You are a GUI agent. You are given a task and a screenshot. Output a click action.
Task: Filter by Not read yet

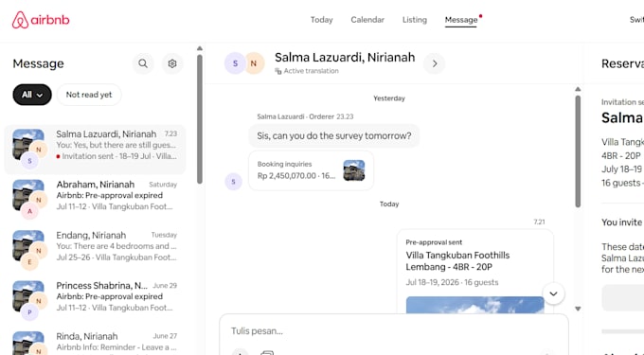click(x=89, y=95)
